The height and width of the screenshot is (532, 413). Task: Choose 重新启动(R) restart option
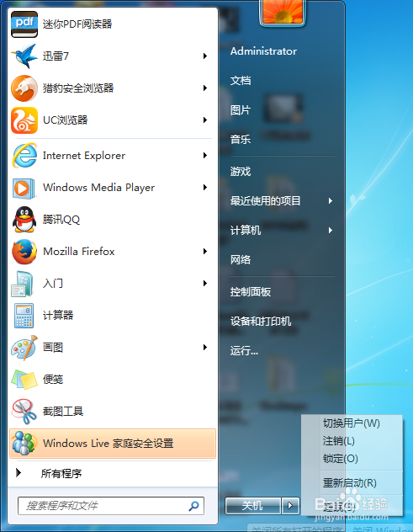tap(350, 483)
